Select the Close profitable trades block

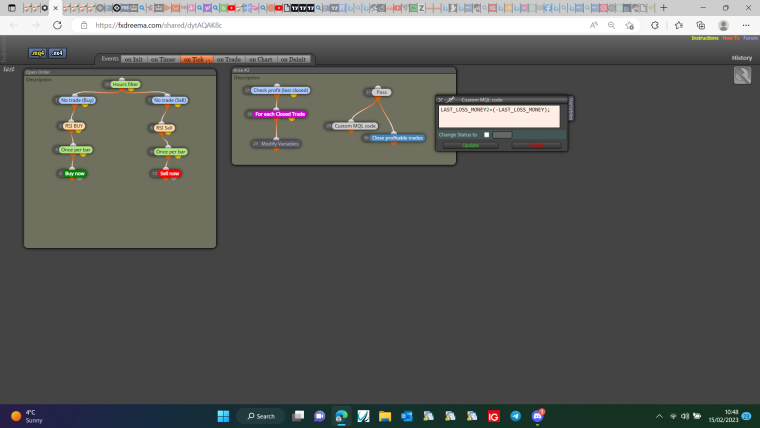tap(397, 138)
